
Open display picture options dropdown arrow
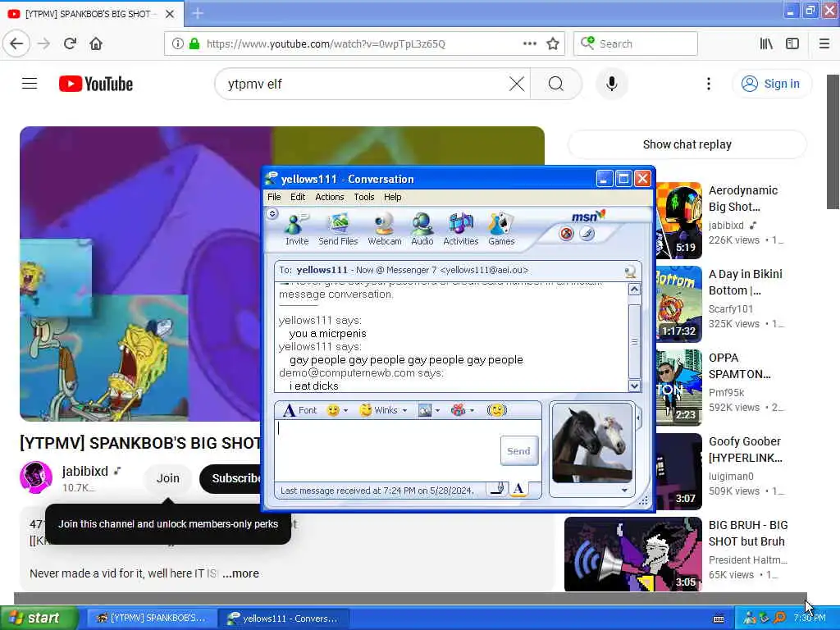[624, 491]
